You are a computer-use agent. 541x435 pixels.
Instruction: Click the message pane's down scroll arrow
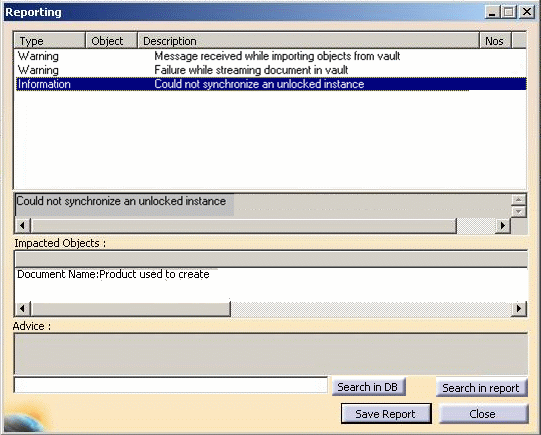pos(519,211)
